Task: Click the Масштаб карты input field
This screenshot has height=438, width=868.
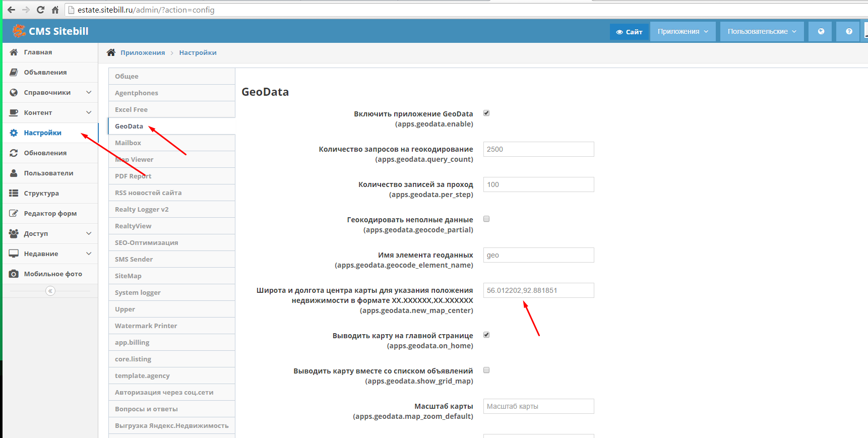Action: click(x=538, y=406)
